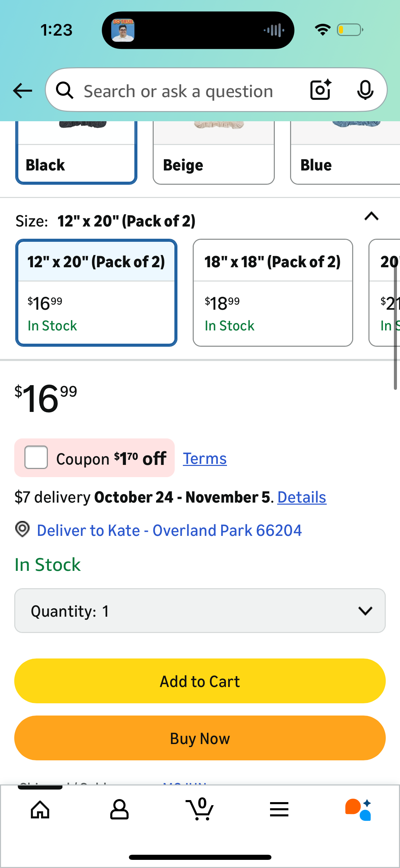Viewport: 400px width, 868px height.
Task: Clip the $1.70 off coupon checkbox
Action: (x=36, y=457)
